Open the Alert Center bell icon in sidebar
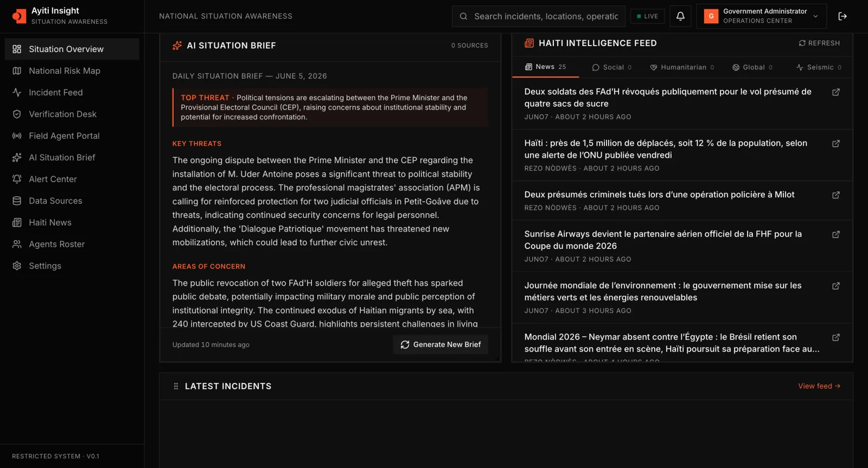This screenshot has height=468, width=868. click(17, 179)
